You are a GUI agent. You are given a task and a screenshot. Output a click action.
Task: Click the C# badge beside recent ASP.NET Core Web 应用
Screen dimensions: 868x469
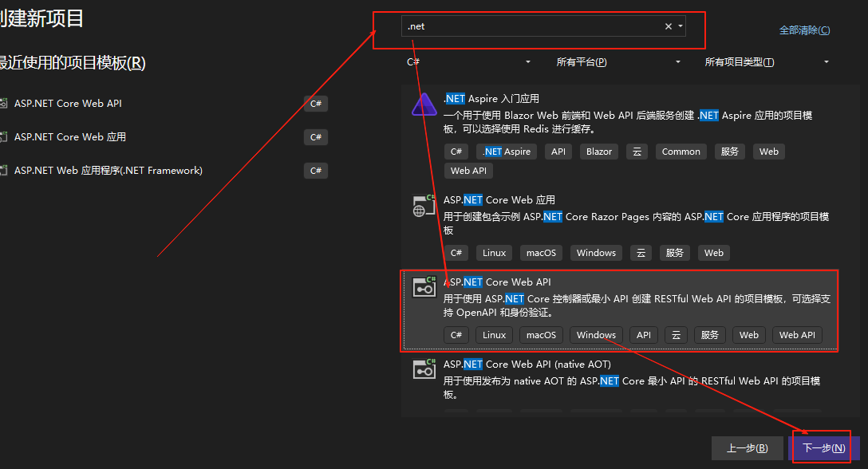[x=316, y=137]
